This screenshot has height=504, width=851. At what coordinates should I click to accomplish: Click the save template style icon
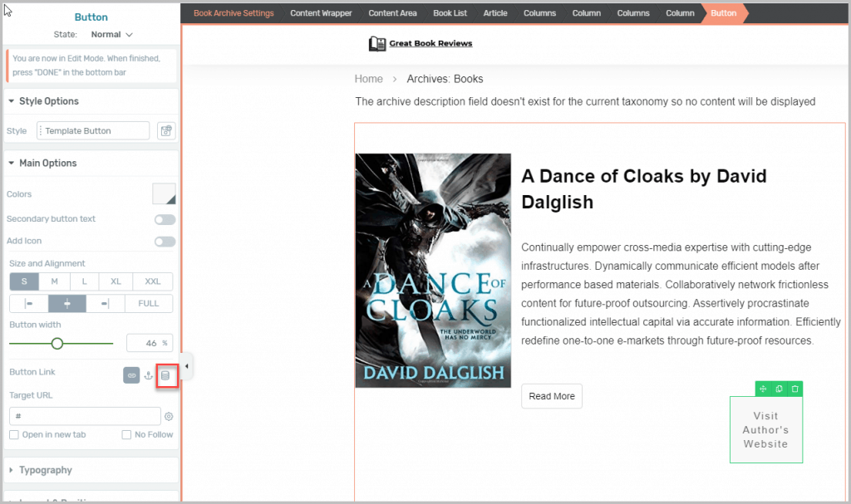[166, 130]
